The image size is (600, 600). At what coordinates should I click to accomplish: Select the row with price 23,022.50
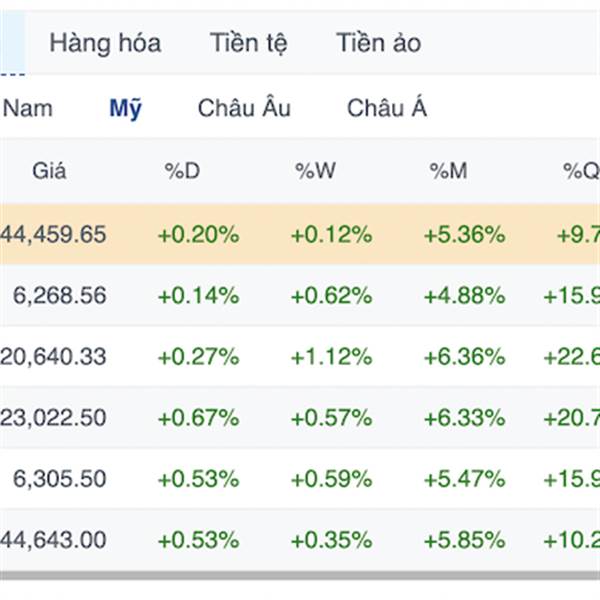point(300,417)
